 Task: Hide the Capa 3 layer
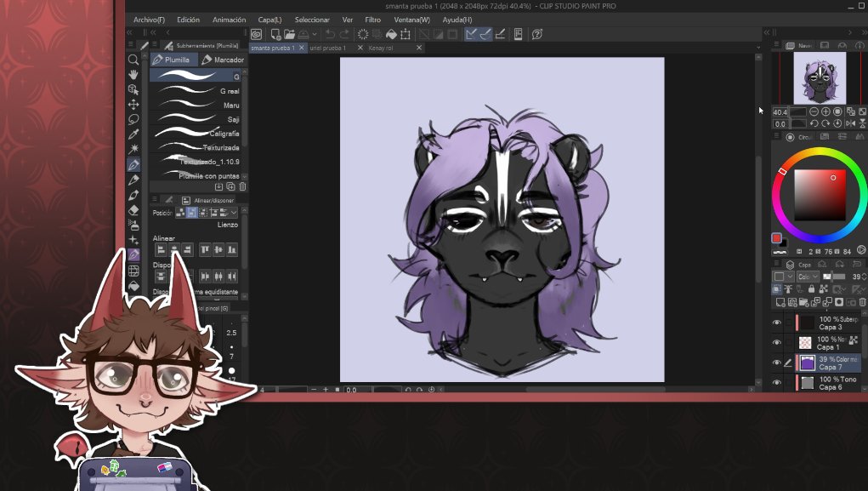pyautogui.click(x=775, y=323)
